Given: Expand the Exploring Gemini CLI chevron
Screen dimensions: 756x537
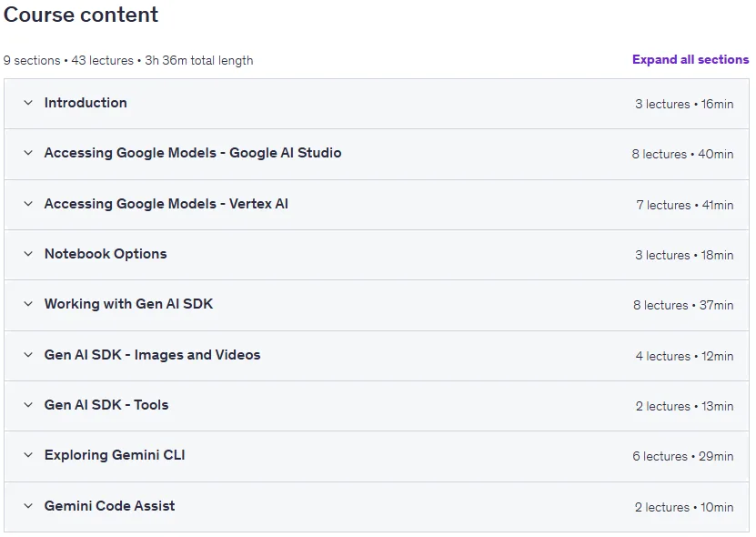Looking at the screenshot, I should pos(28,455).
